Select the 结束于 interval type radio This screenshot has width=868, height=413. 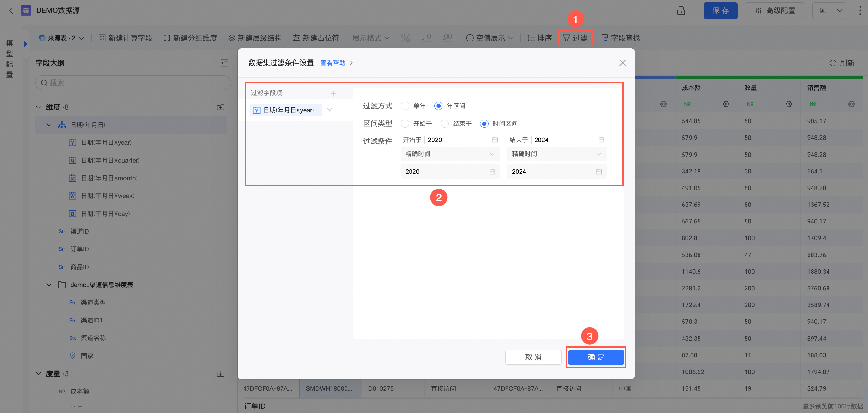click(444, 124)
